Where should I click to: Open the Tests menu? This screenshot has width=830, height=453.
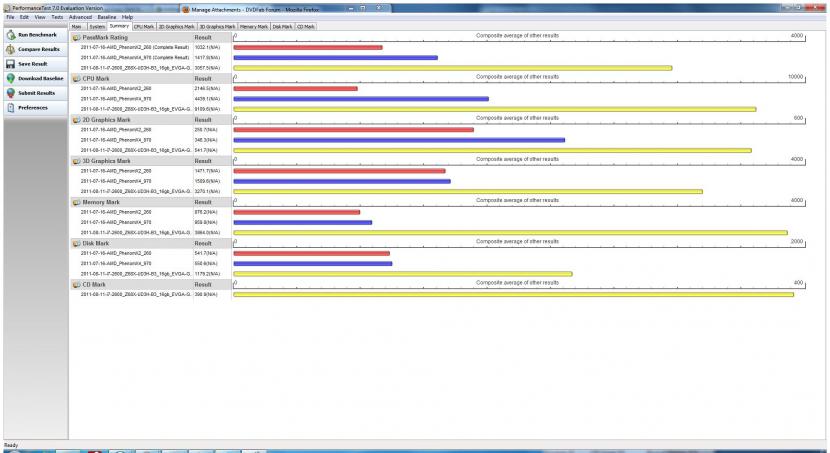(x=57, y=17)
